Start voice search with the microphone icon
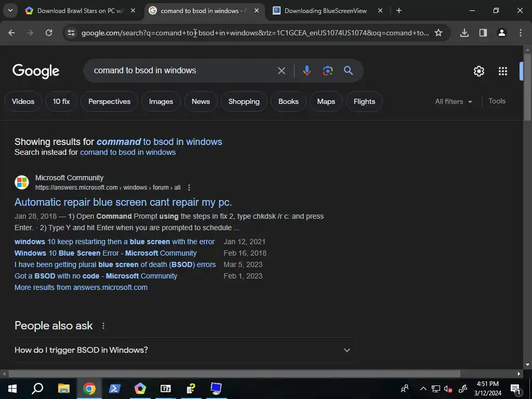Image resolution: width=532 pixels, height=399 pixels. (307, 71)
